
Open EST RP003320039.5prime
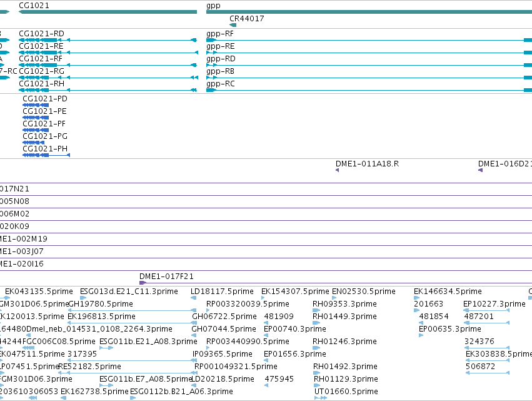coord(248,304)
